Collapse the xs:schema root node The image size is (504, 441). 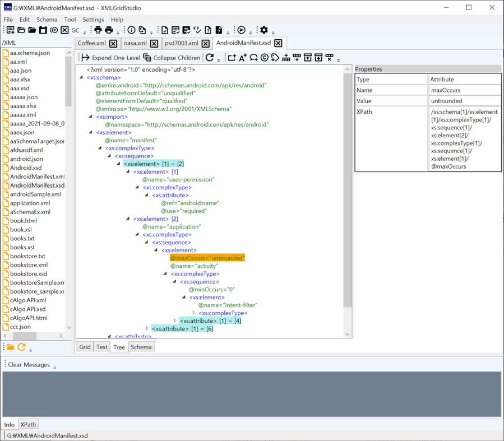pyautogui.click(x=82, y=78)
